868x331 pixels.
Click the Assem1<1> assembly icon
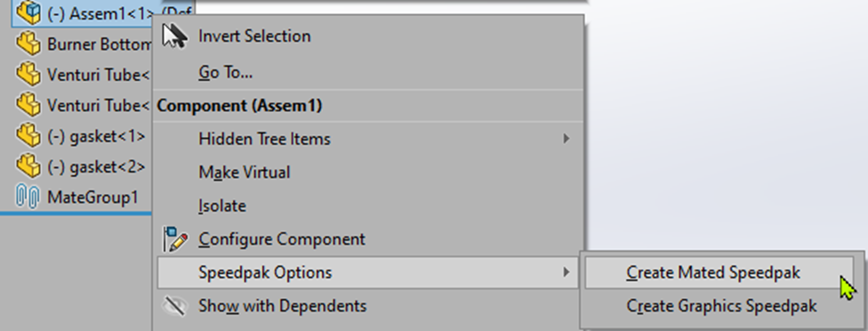tap(28, 12)
